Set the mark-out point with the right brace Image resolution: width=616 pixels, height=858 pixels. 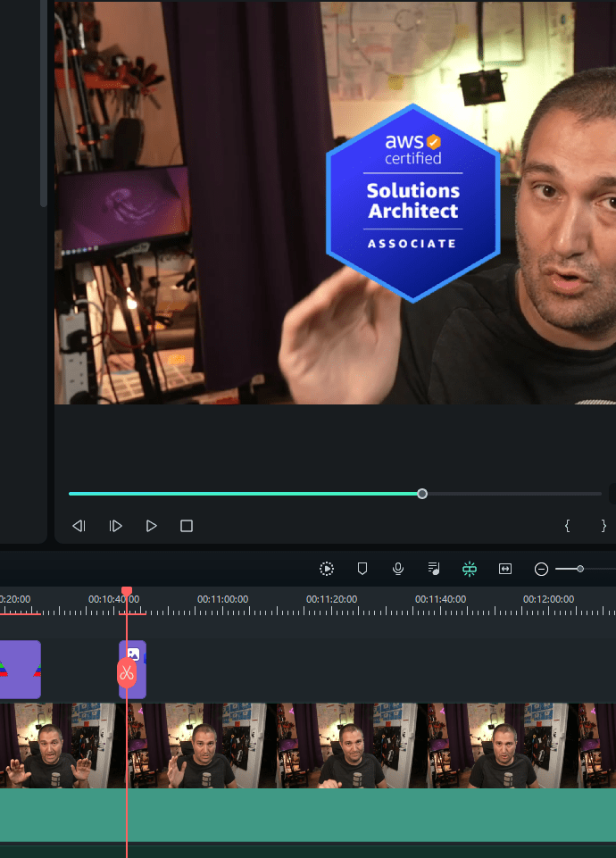pyautogui.click(x=604, y=526)
